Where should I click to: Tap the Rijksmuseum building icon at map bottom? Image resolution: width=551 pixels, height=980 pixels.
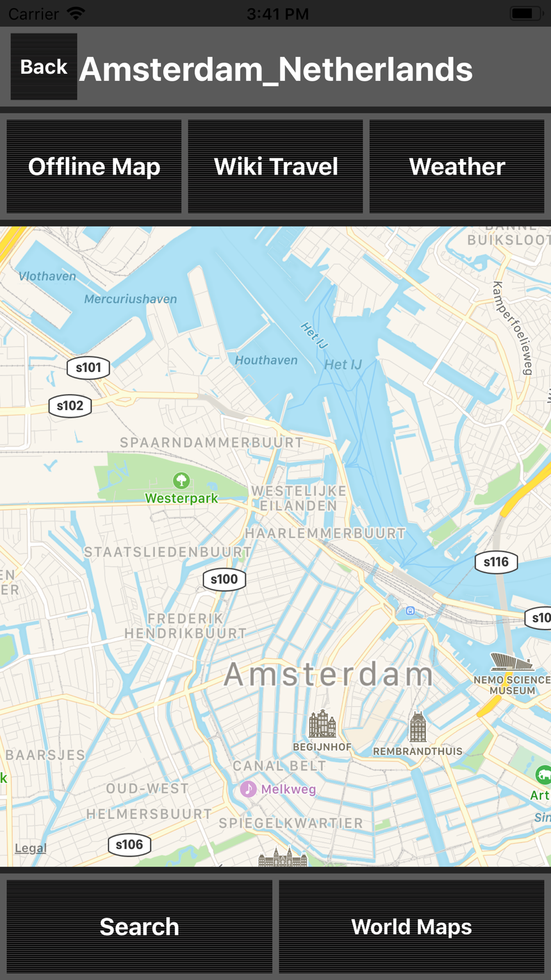pyautogui.click(x=283, y=857)
